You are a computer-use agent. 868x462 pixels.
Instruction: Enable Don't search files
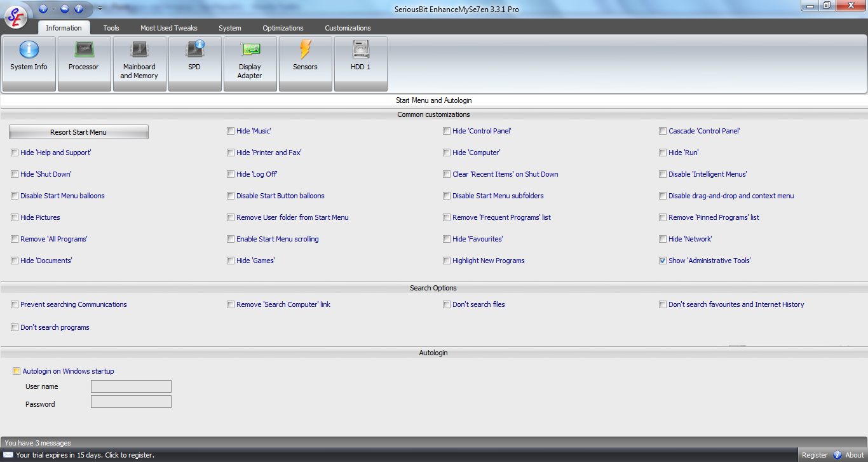(447, 304)
